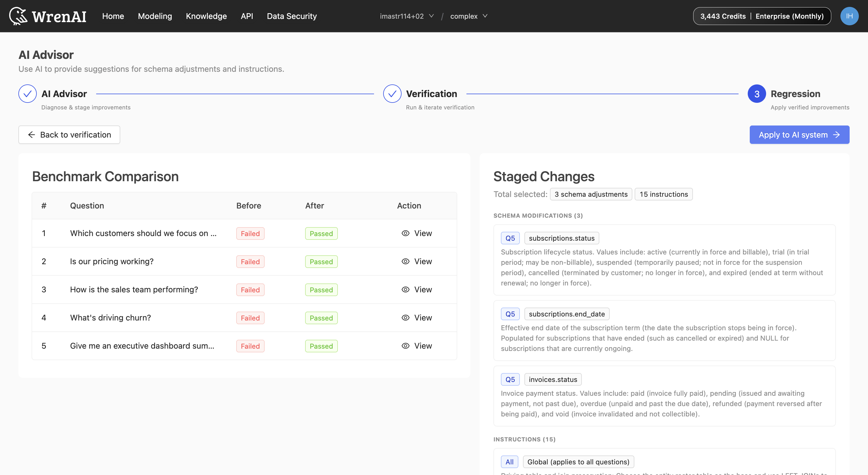This screenshot has height=475, width=868.
Task: Click Back to verification button
Action: [69, 135]
